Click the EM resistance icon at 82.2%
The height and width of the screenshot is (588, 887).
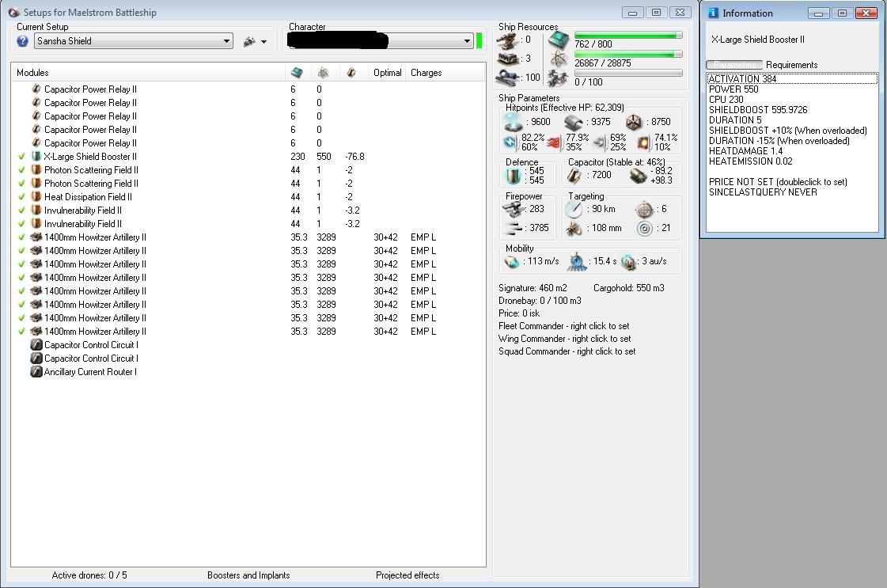511,142
